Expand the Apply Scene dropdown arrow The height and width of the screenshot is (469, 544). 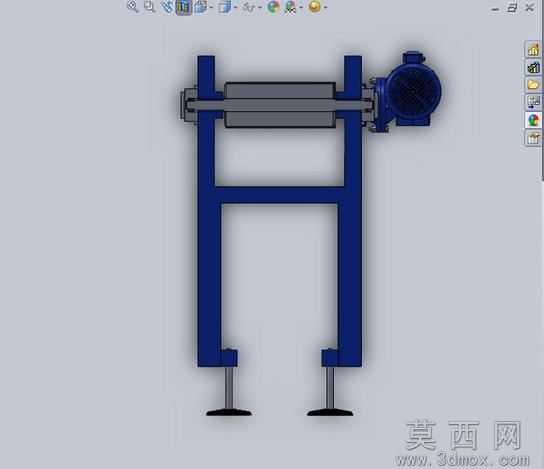click(x=301, y=7)
